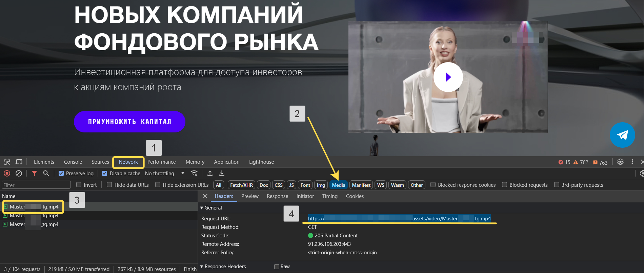This screenshot has width=644, height=273.
Task: Open network conditions wifi icon
Action: [194, 173]
